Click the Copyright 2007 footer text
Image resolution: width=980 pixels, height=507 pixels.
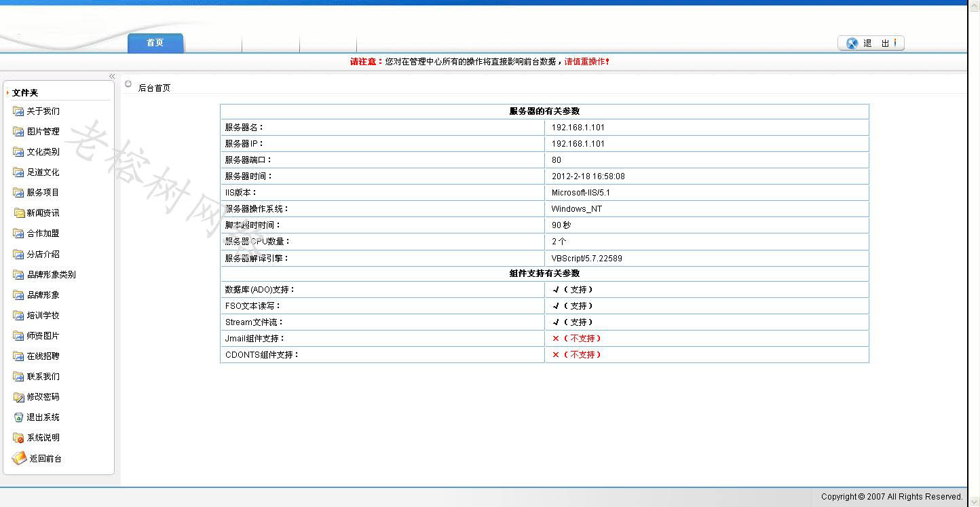point(892,497)
